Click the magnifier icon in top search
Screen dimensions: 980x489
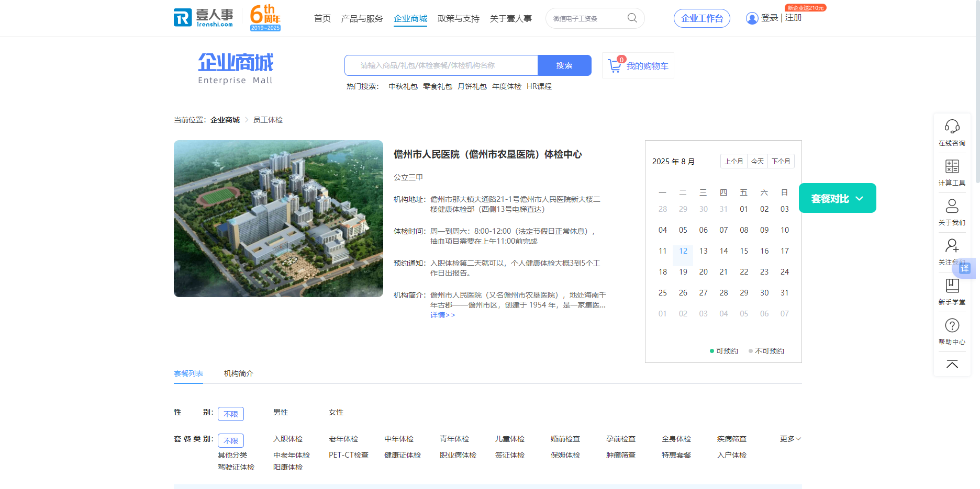(632, 18)
